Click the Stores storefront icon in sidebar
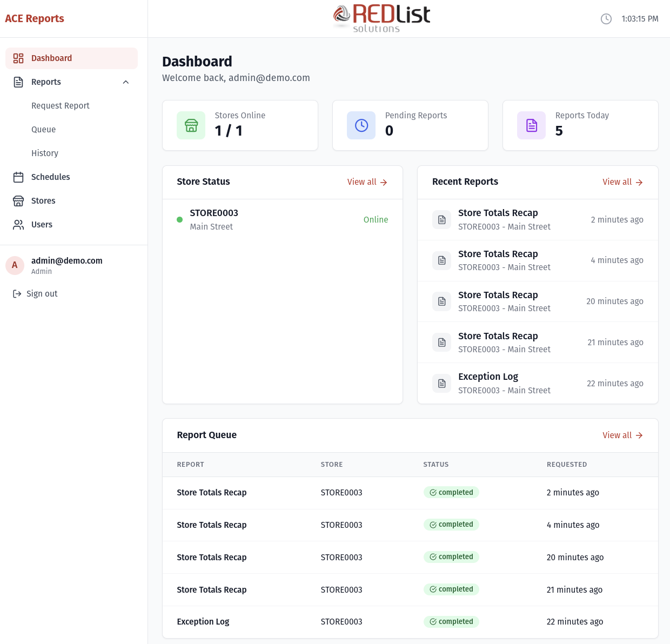Viewport: 670px width, 644px height. pos(18,200)
